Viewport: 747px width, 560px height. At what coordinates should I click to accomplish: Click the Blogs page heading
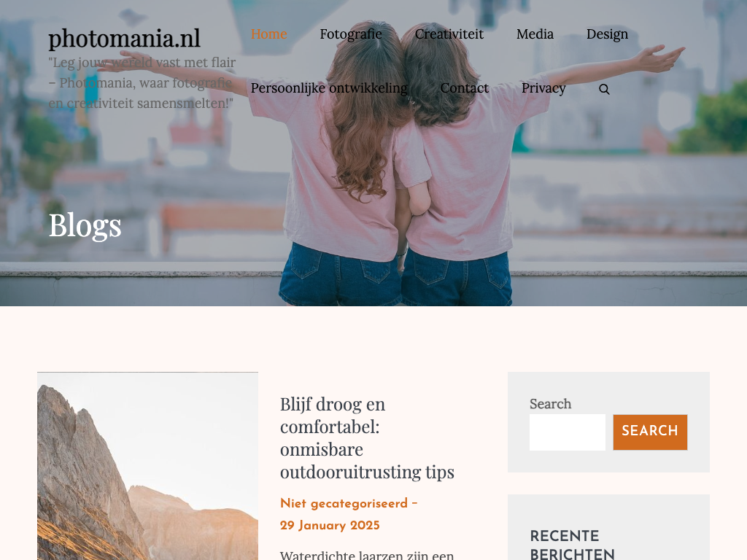tap(85, 225)
